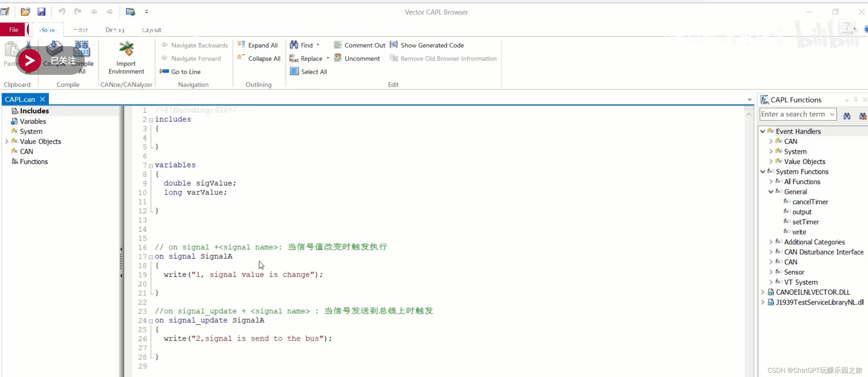
Task: Open the quick access toolbar customize arrow
Action: pos(147,12)
